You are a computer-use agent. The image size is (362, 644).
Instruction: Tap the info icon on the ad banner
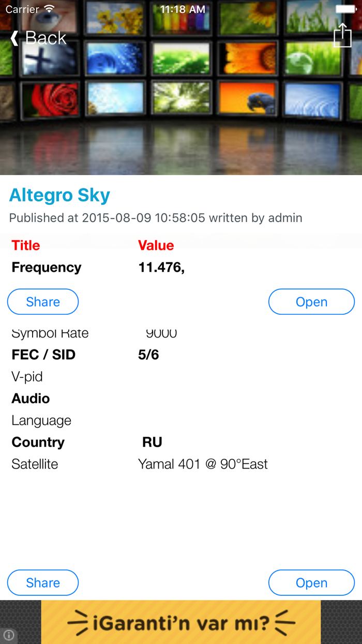[x=8, y=636]
